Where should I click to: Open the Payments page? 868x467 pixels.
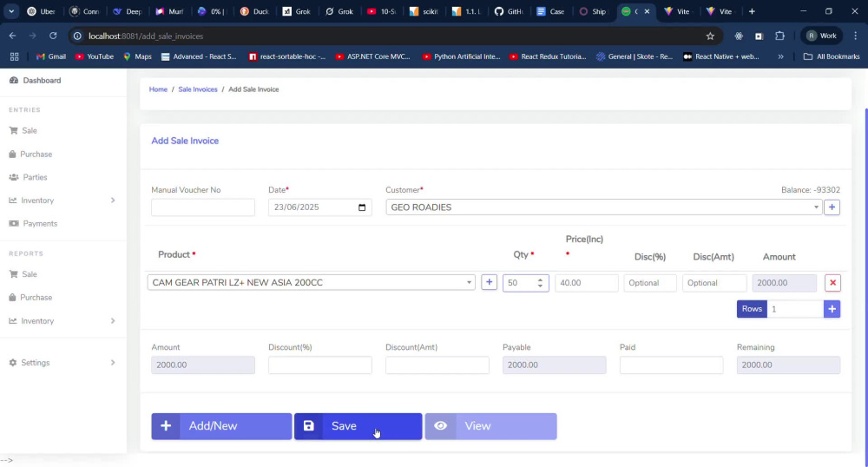33,224
